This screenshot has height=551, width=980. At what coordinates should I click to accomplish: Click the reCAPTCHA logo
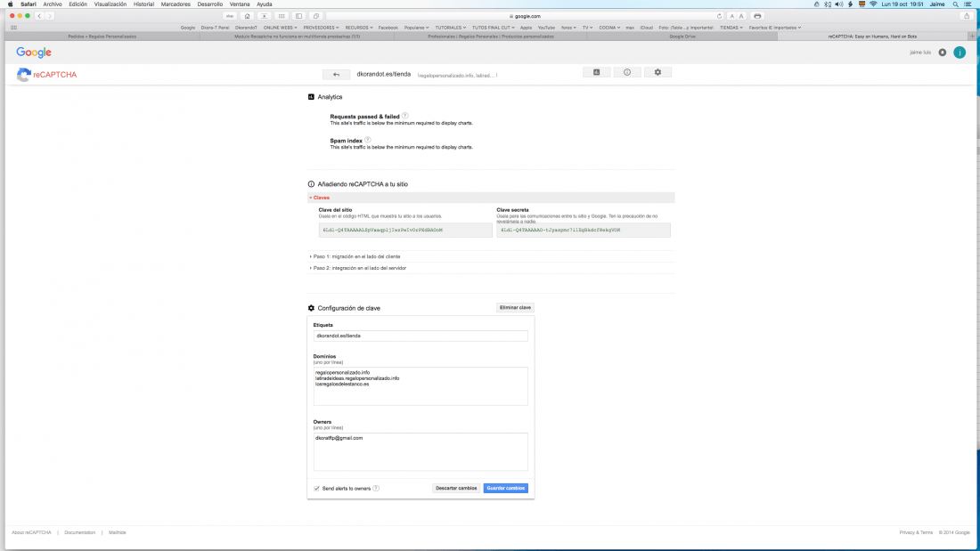(x=47, y=75)
